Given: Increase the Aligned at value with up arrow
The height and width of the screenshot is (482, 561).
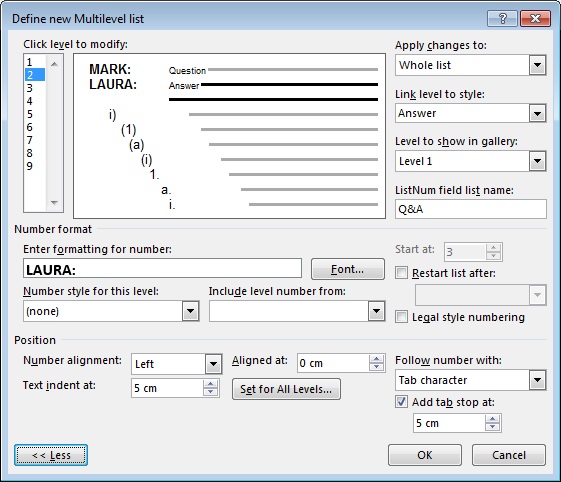Looking at the screenshot, I should coord(376,359).
